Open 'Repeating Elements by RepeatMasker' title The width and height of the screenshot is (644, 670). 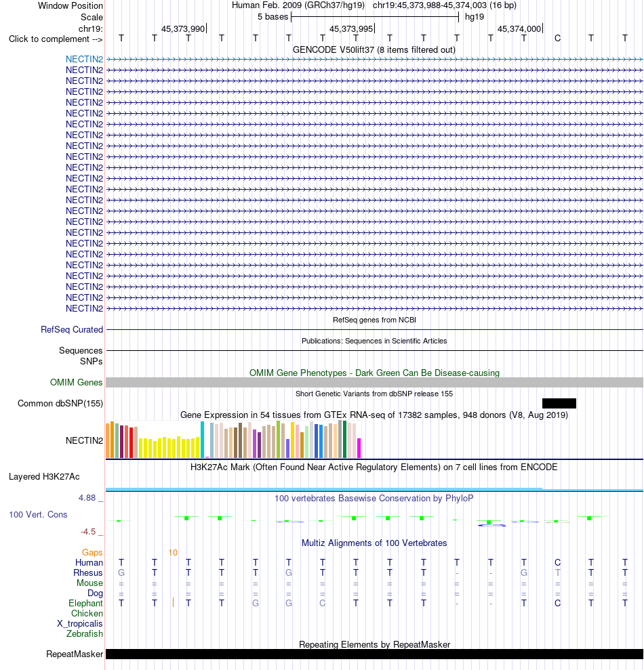click(x=374, y=644)
